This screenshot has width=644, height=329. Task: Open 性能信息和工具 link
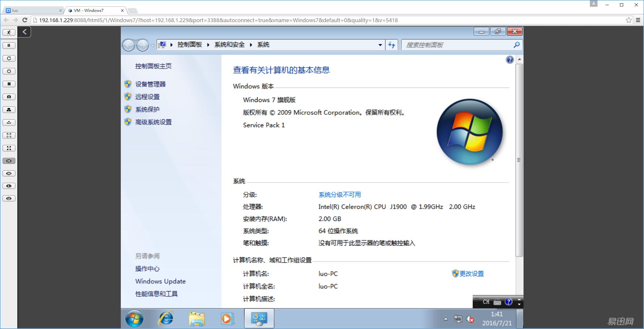pyautogui.click(x=156, y=294)
